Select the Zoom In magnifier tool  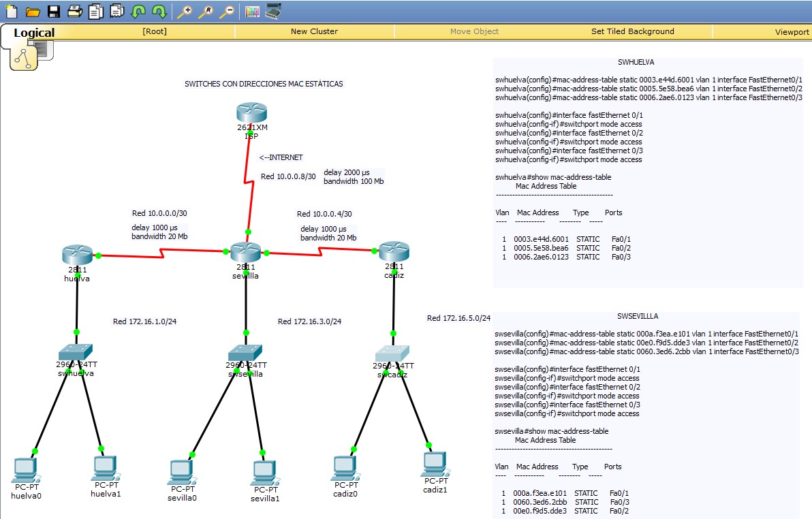click(x=185, y=11)
